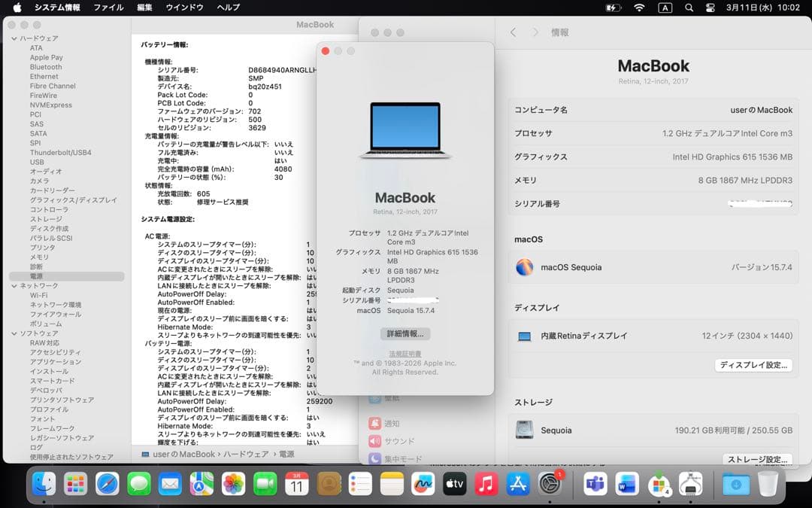The image size is (812, 508).
Task: Open the 通知 (Notifications) settings icon
Action: (x=374, y=424)
